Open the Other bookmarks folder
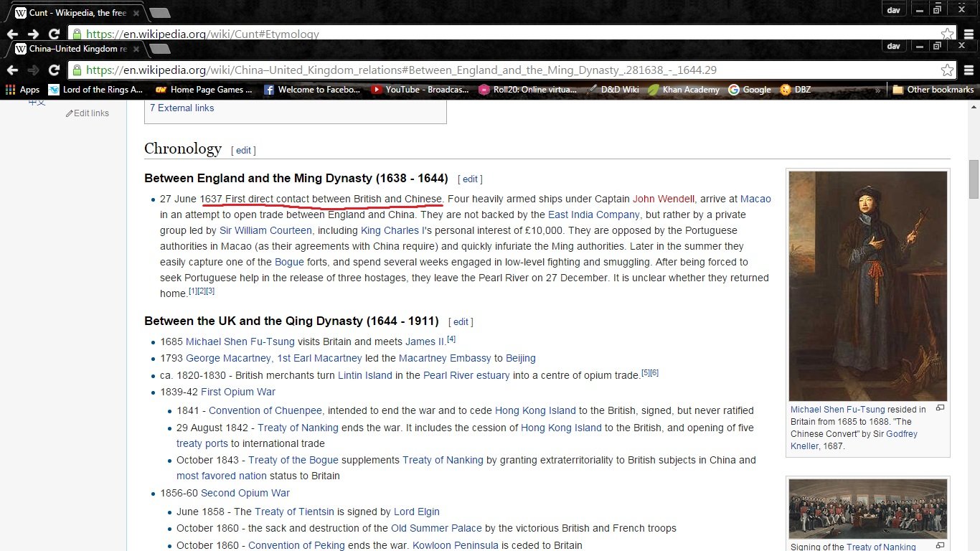This screenshot has height=551, width=980. click(933, 90)
